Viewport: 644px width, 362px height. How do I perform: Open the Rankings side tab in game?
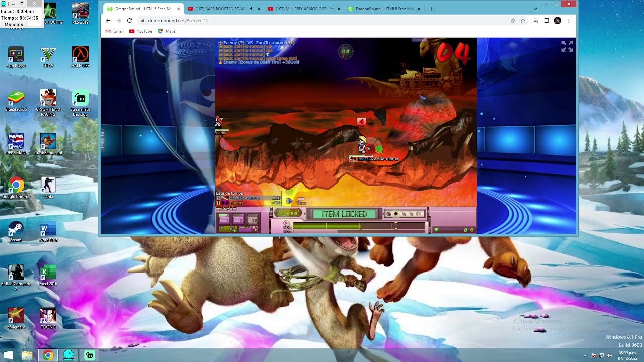point(103,140)
